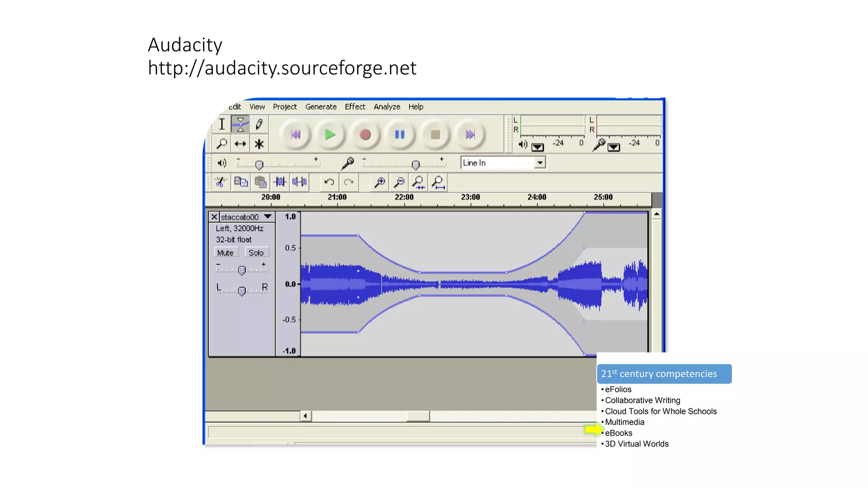The height and width of the screenshot is (488, 868).
Task: Start recording with red Record button
Action: [365, 135]
